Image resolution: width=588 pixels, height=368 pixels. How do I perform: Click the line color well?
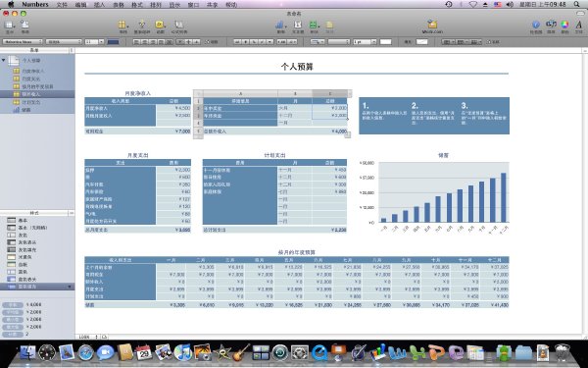pos(385,42)
